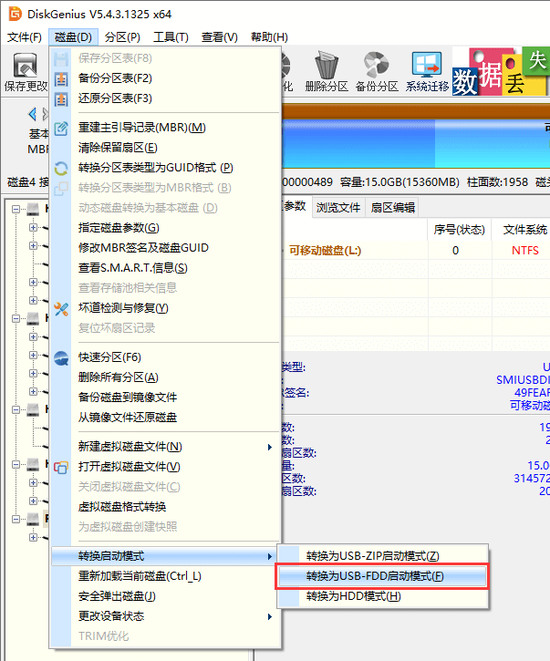550x661 pixels.
Task: Open the 帮助(H) menu
Action: coord(269,37)
